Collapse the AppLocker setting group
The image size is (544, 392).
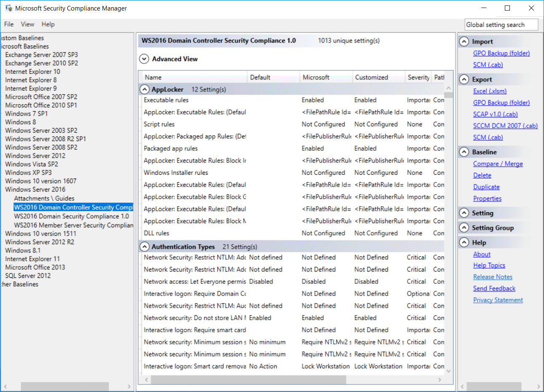click(144, 89)
